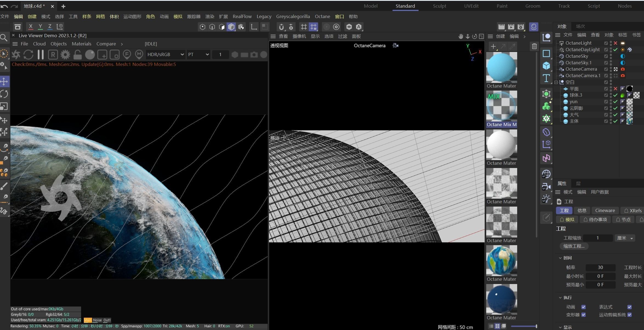
Task: Click Live Viewer pick focus F icon
Action: 127,55
